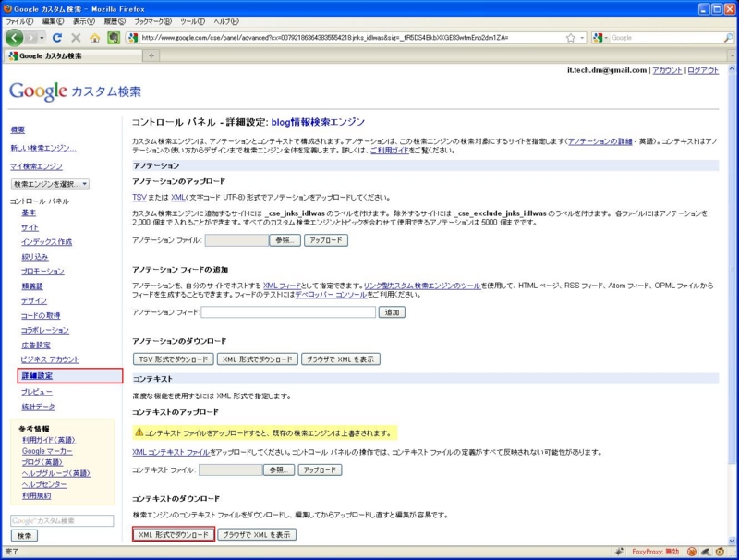Image resolution: width=739 pixels, height=560 pixels.
Task: Open the 絞り込み link
Action: pyautogui.click(x=34, y=257)
